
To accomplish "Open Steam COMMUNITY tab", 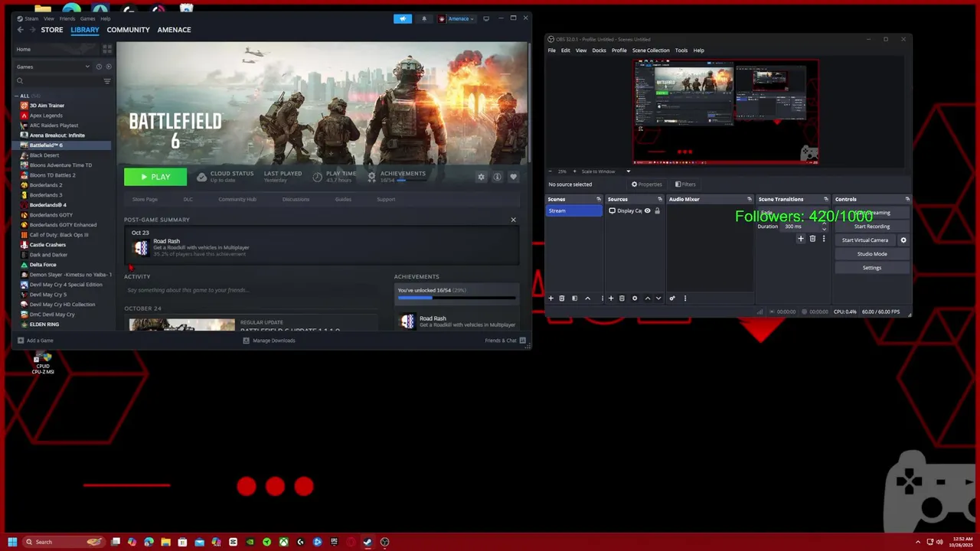I will (128, 30).
